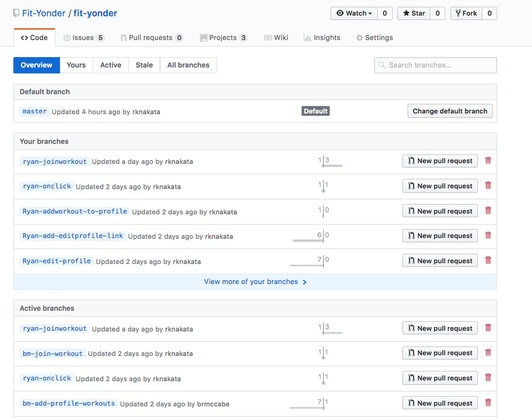
Task: Open ryan-joinworkout under Your branches
Action: [54, 161]
